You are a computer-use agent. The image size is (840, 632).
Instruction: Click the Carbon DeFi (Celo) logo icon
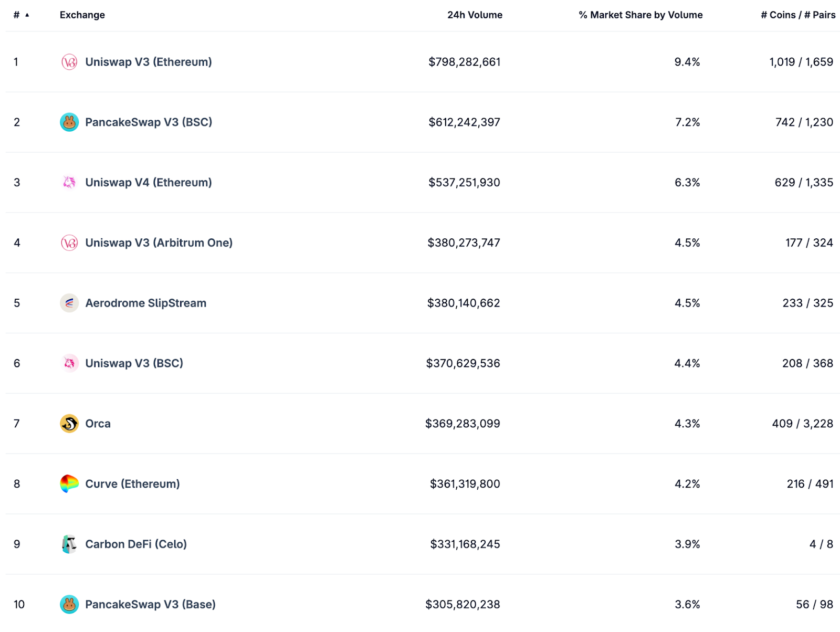coord(69,544)
